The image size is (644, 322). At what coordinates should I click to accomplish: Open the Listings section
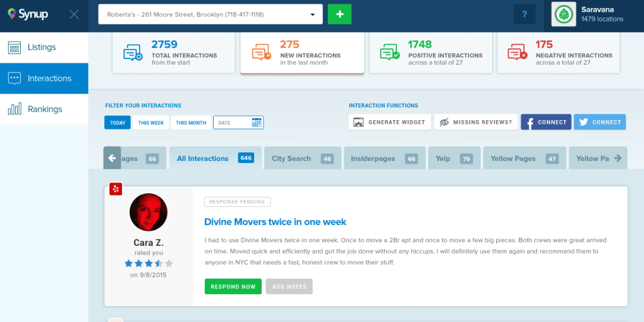pyautogui.click(x=44, y=47)
